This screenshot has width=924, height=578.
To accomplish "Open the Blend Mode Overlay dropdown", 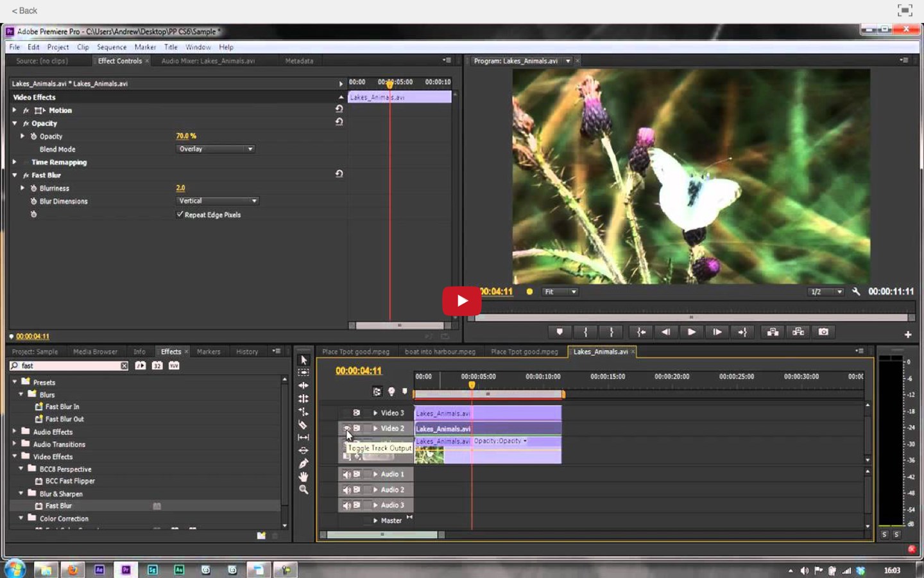I will click(216, 149).
